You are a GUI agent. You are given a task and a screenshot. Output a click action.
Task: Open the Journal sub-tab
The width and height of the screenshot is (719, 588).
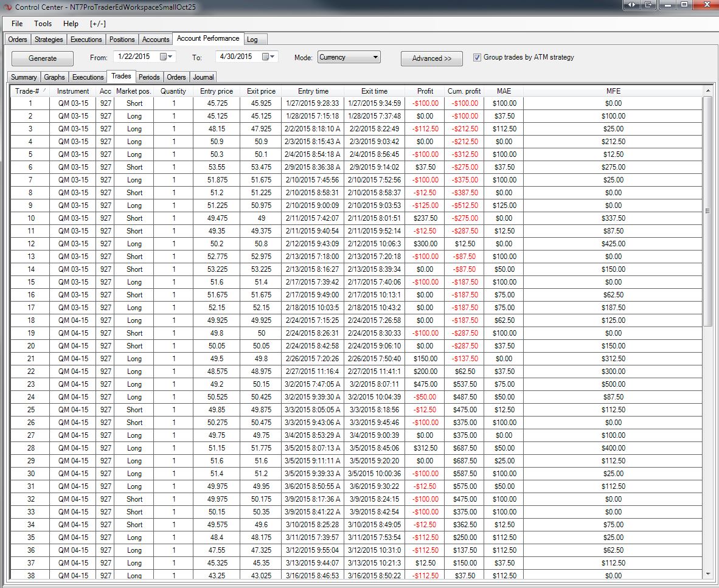point(203,77)
